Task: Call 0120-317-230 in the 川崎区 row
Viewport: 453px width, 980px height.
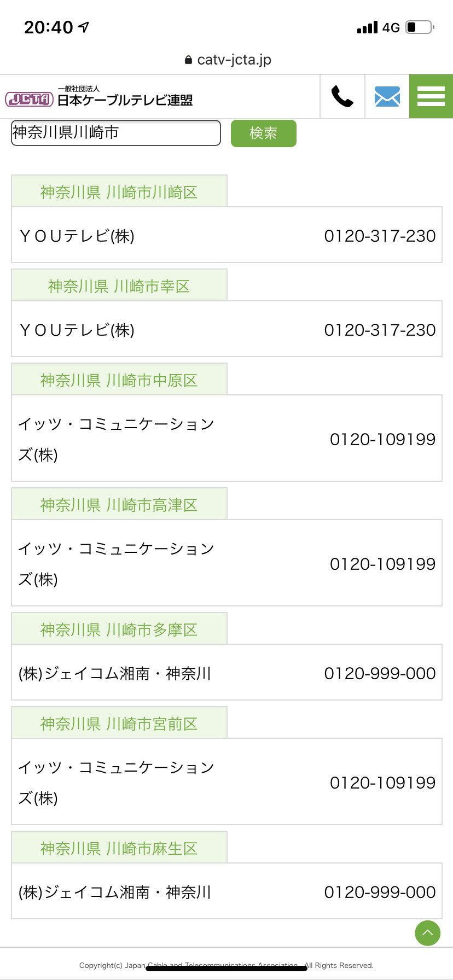Action: pos(380,236)
